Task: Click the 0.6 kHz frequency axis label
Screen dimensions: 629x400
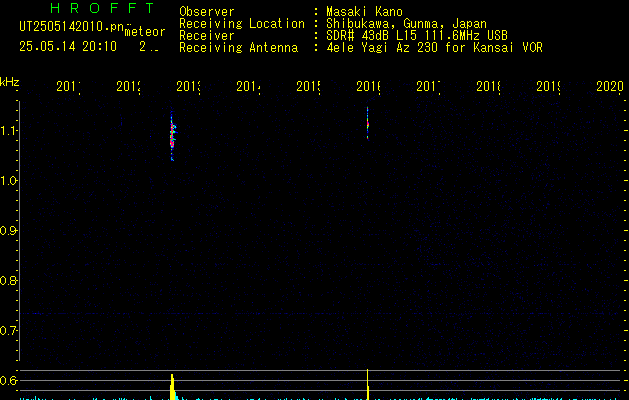Action: pyautogui.click(x=8, y=380)
